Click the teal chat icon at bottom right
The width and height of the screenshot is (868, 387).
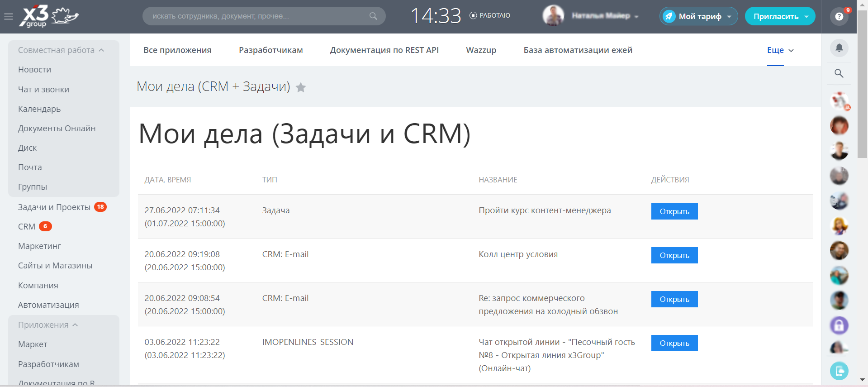pos(839,371)
